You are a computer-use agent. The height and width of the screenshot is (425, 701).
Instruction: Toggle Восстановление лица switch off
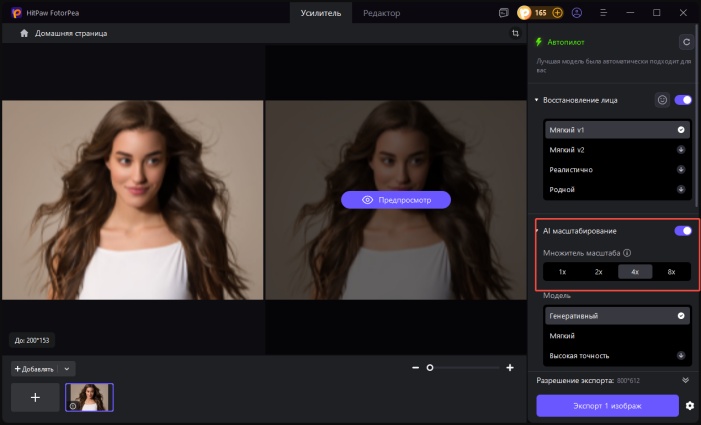click(684, 100)
